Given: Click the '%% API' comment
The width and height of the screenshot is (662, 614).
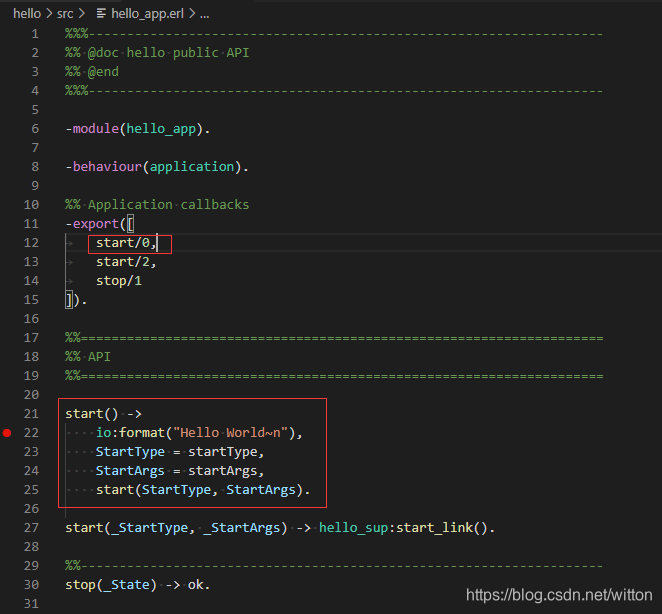Looking at the screenshot, I should pyautogui.click(x=88, y=357).
